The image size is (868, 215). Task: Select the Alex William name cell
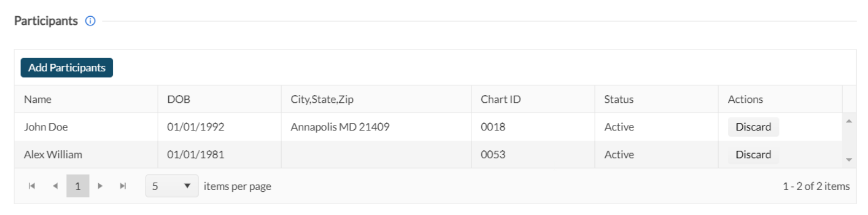point(86,155)
